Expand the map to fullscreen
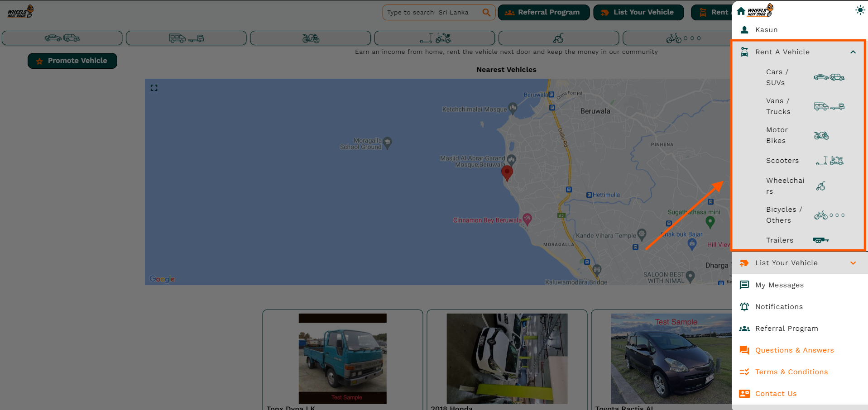Image resolution: width=868 pixels, height=410 pixels. click(154, 88)
